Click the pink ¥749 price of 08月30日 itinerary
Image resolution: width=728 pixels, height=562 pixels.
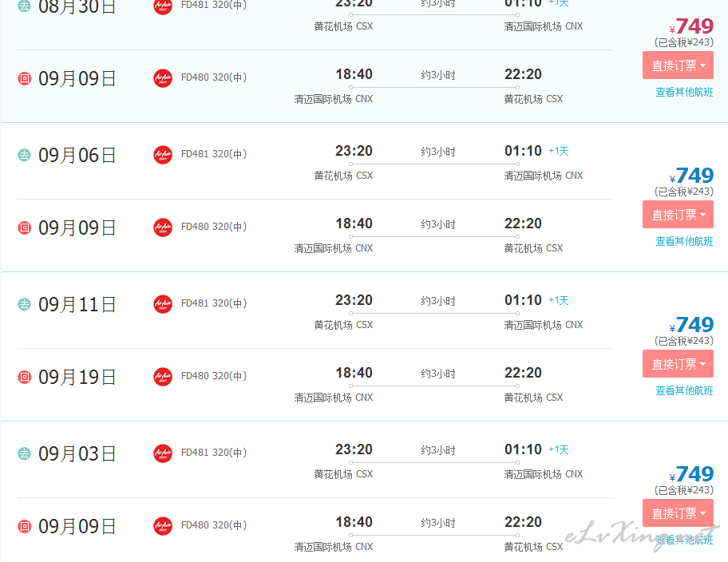[691, 26]
